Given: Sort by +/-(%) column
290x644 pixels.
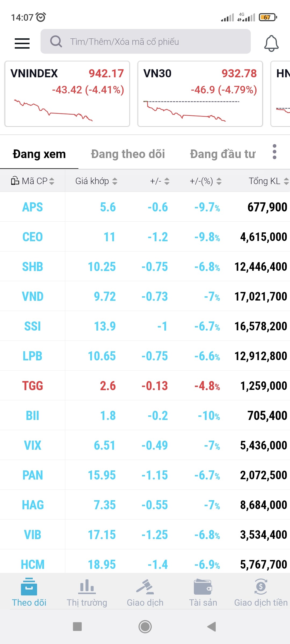Looking at the screenshot, I should point(205,181).
